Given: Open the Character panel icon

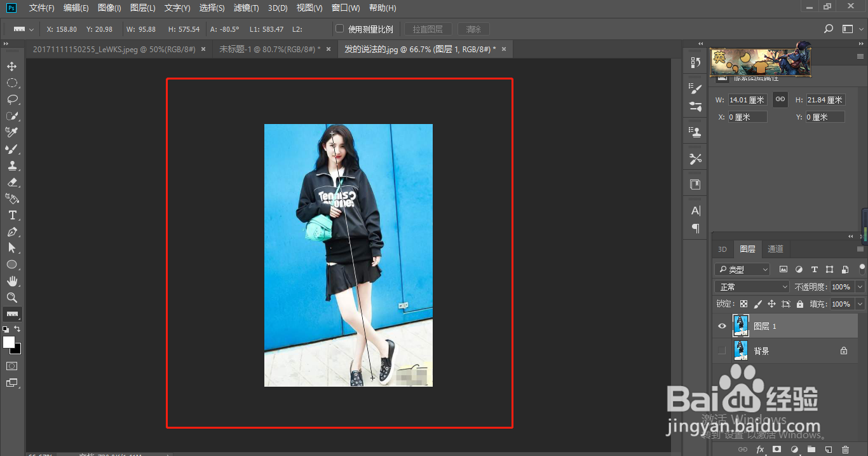Looking at the screenshot, I should click(695, 211).
